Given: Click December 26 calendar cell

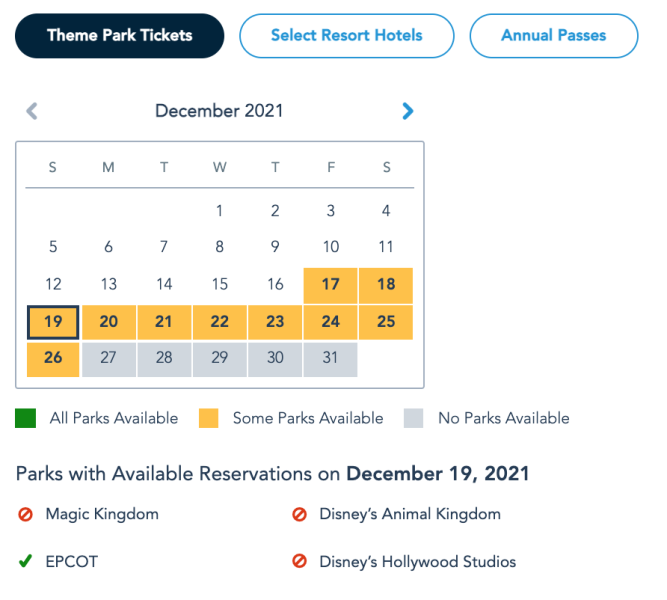Looking at the screenshot, I should pos(53,358).
